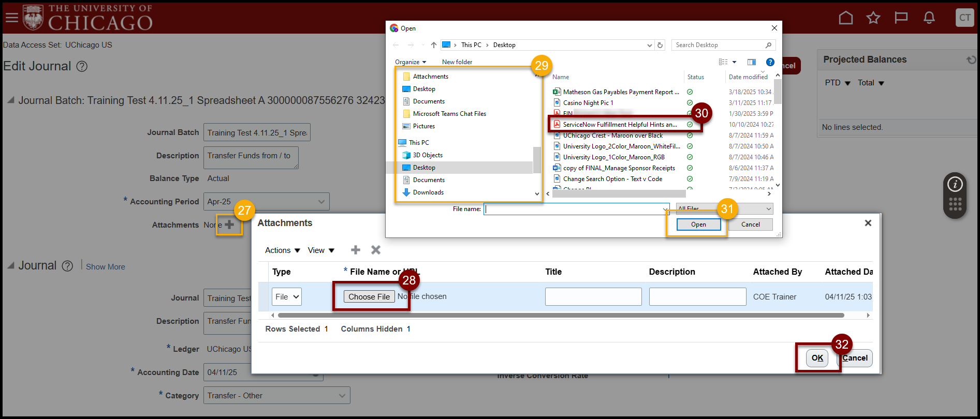This screenshot has width=980, height=419.
Task: Open the Actions menu
Action: pyautogui.click(x=282, y=250)
